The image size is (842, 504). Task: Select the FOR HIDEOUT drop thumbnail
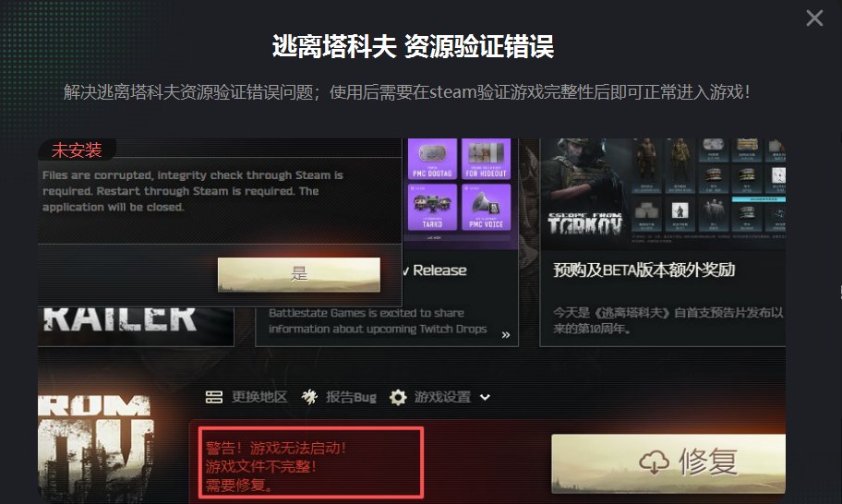click(x=486, y=159)
